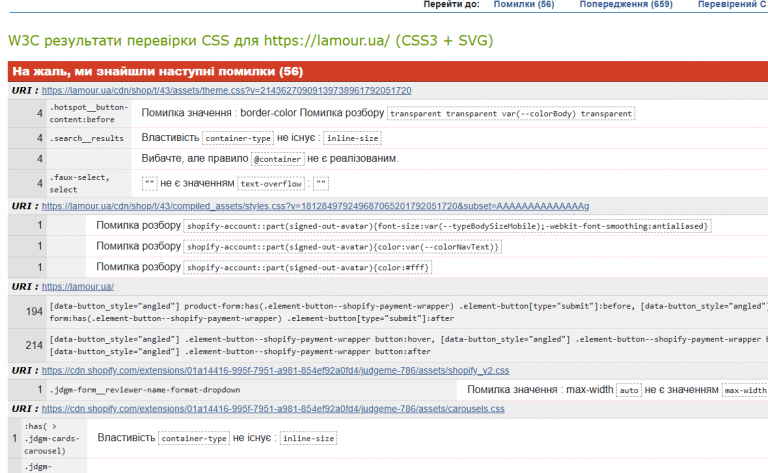The image size is (768, 473).
Task: Click inline-size value in .search__results row
Action: click(352, 138)
